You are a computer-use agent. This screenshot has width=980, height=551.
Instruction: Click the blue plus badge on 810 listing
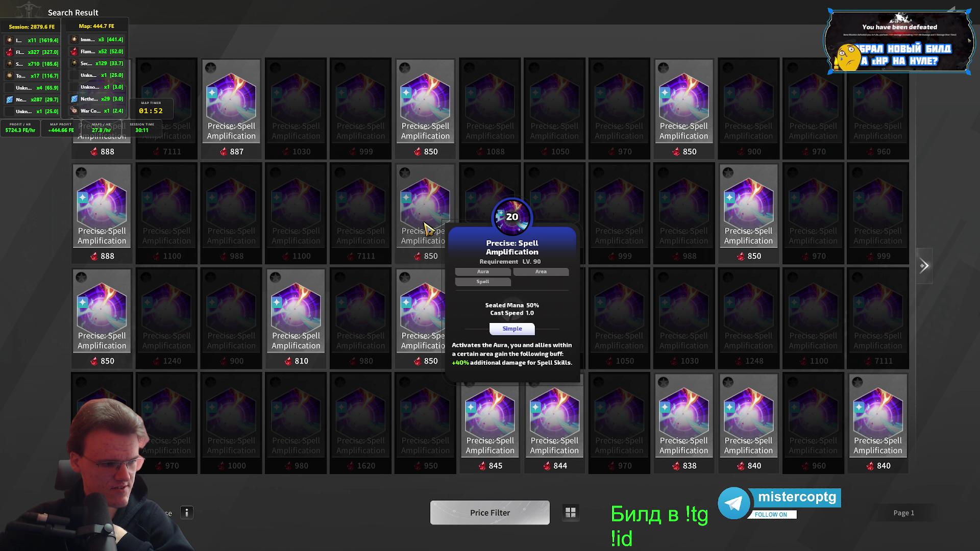277,303
